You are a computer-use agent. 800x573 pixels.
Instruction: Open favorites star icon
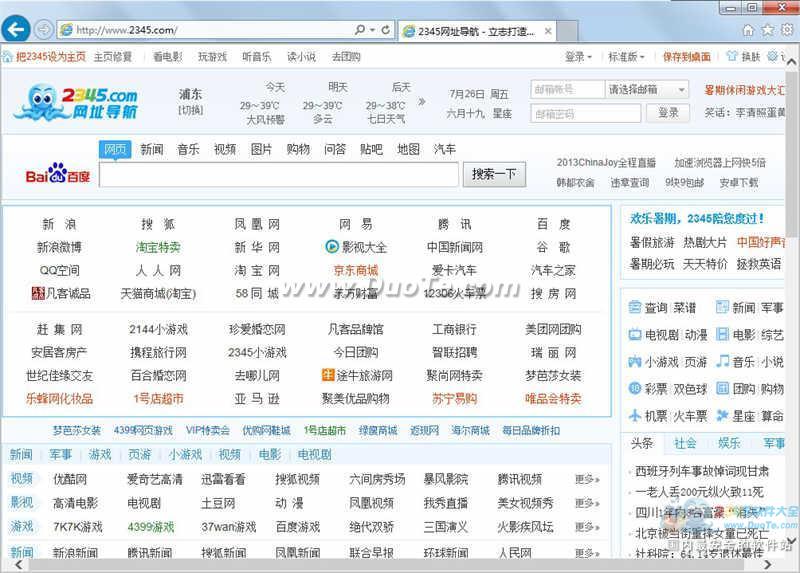coord(767,30)
